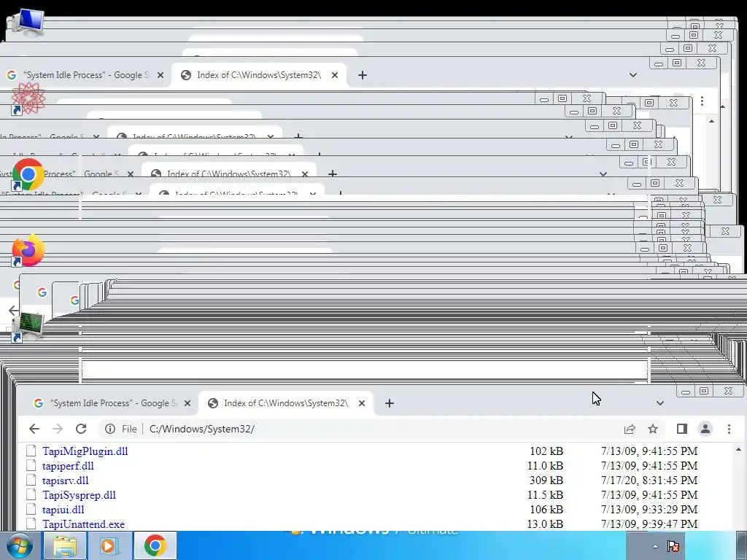Focus the C:/Windows/System32/ address bar
The height and width of the screenshot is (560, 747).
(381, 429)
